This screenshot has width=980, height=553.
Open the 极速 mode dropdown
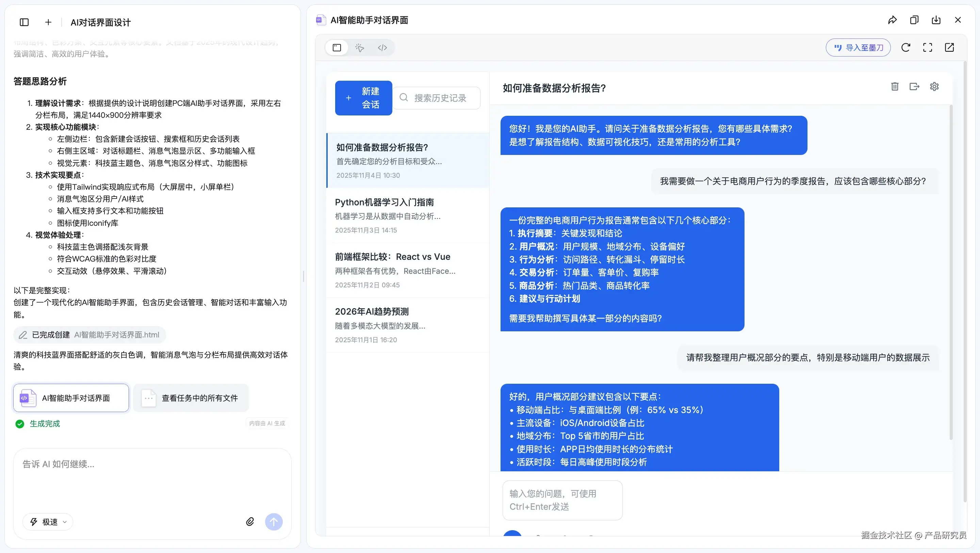click(x=48, y=522)
